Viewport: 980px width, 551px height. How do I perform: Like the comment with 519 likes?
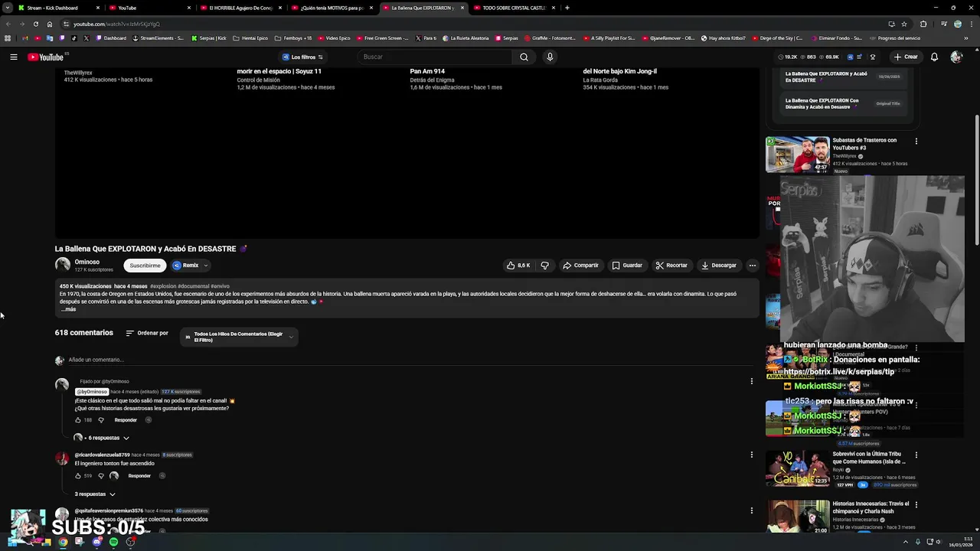(78, 476)
